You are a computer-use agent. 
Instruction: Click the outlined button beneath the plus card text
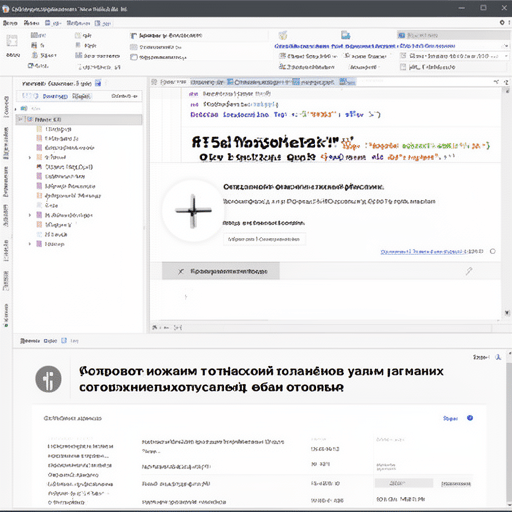[264, 239]
